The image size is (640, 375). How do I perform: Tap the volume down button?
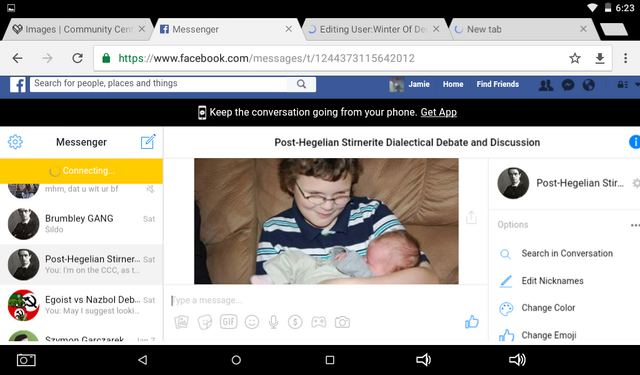tap(423, 359)
